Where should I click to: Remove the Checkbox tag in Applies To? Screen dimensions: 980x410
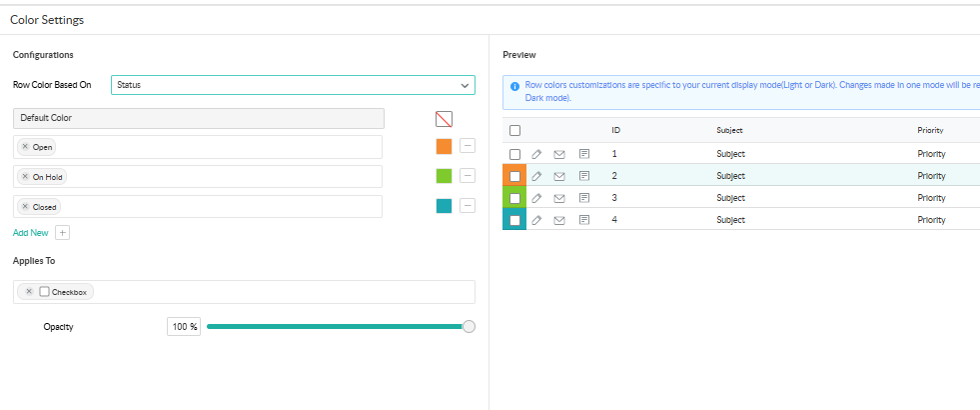click(x=29, y=292)
